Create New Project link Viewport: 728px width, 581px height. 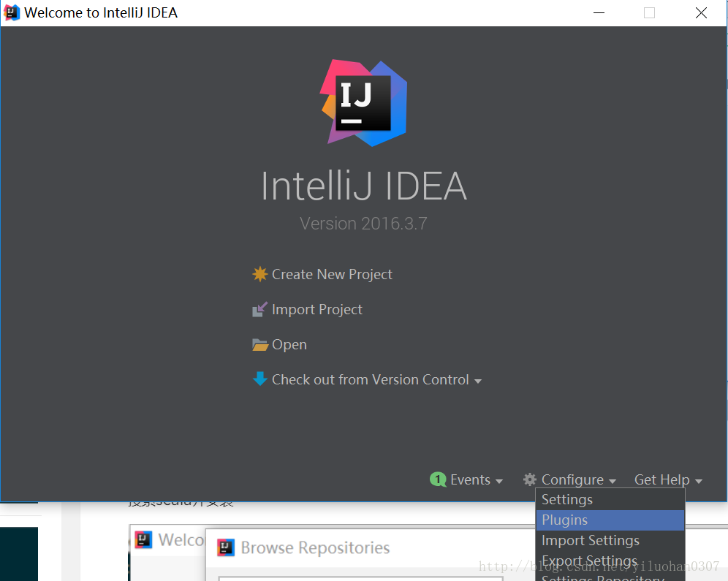point(332,274)
